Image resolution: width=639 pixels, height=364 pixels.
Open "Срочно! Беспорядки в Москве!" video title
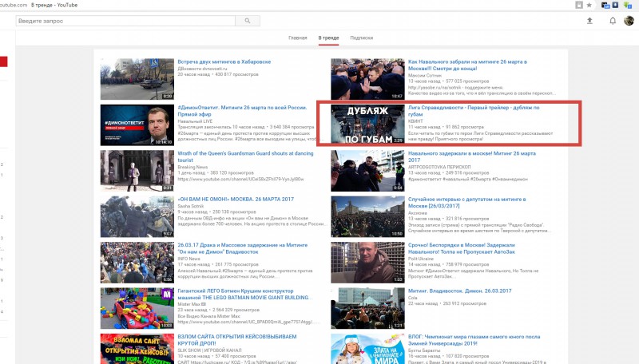pyautogui.click(x=462, y=248)
